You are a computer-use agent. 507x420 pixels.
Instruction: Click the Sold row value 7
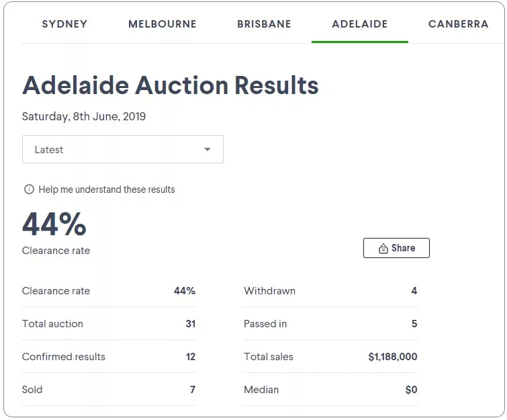[193, 390]
